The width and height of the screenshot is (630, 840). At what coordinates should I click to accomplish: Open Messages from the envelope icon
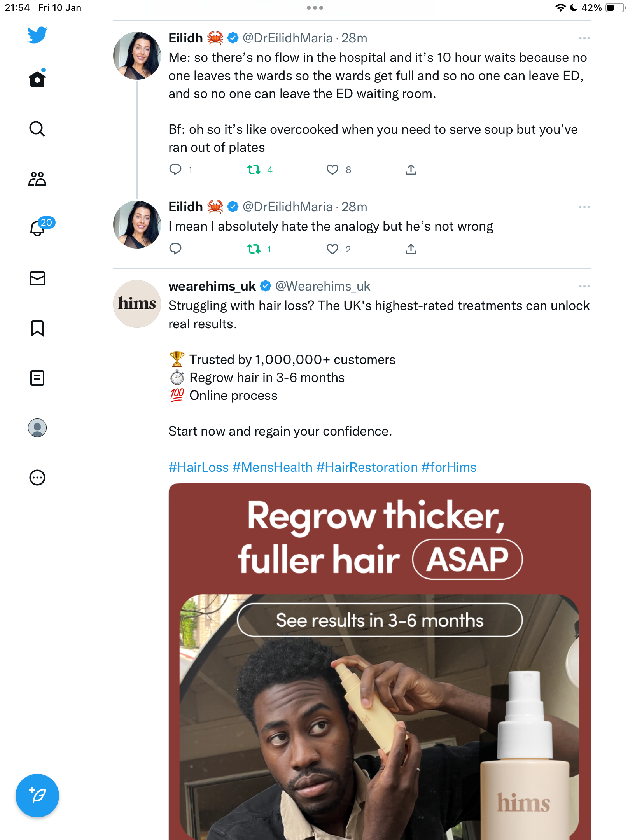tap(37, 278)
